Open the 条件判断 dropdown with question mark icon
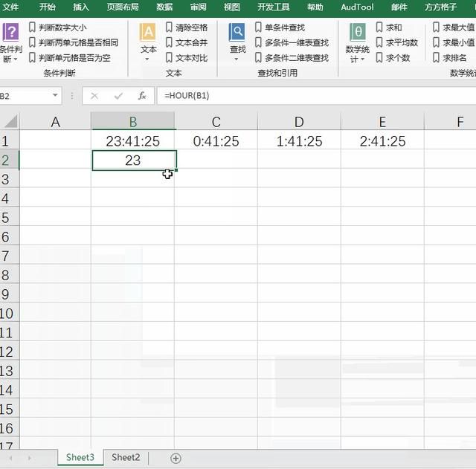The image size is (476, 469). [x=10, y=43]
